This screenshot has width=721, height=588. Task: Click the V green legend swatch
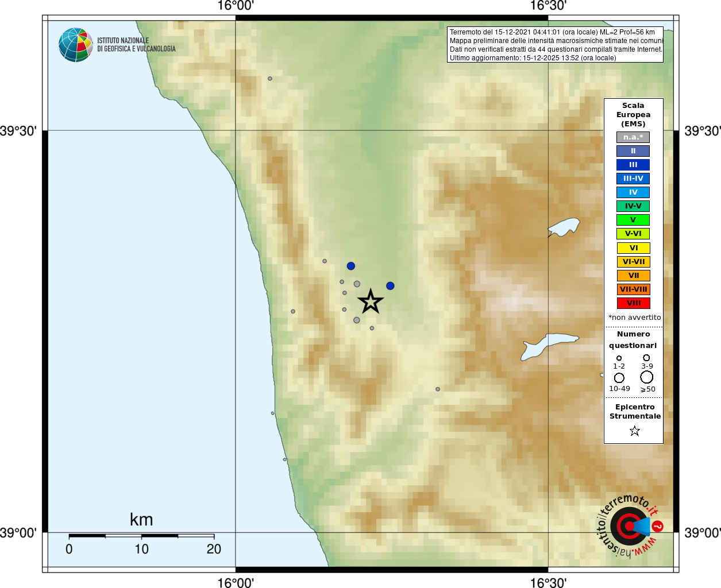click(633, 220)
